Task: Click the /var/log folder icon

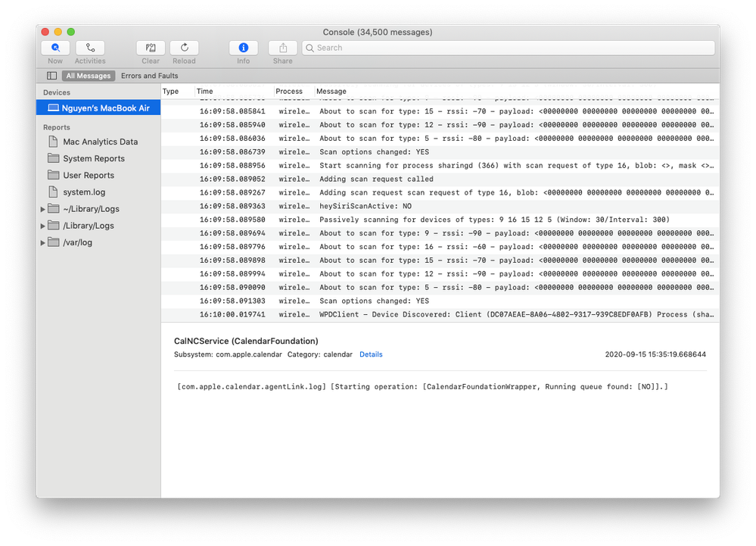Action: pyautogui.click(x=54, y=242)
